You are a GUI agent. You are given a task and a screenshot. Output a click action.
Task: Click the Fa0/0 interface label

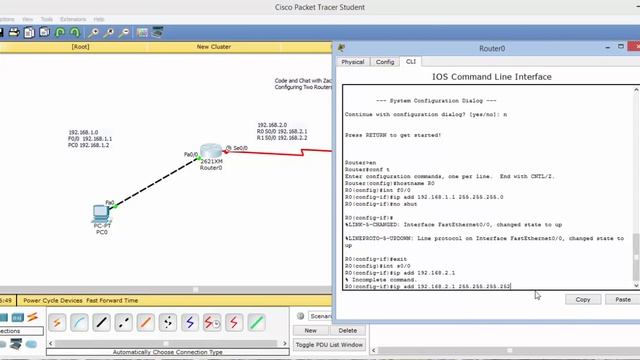191,154
